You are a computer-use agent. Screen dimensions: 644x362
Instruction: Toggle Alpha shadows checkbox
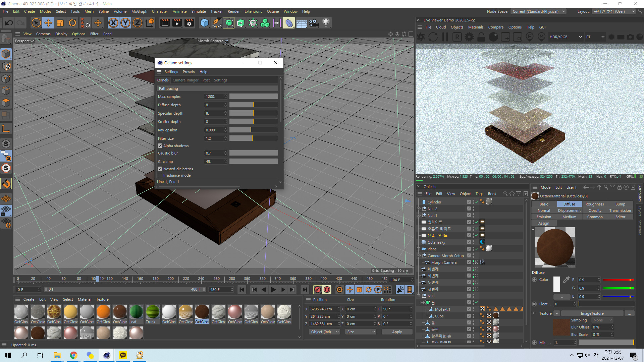click(160, 146)
